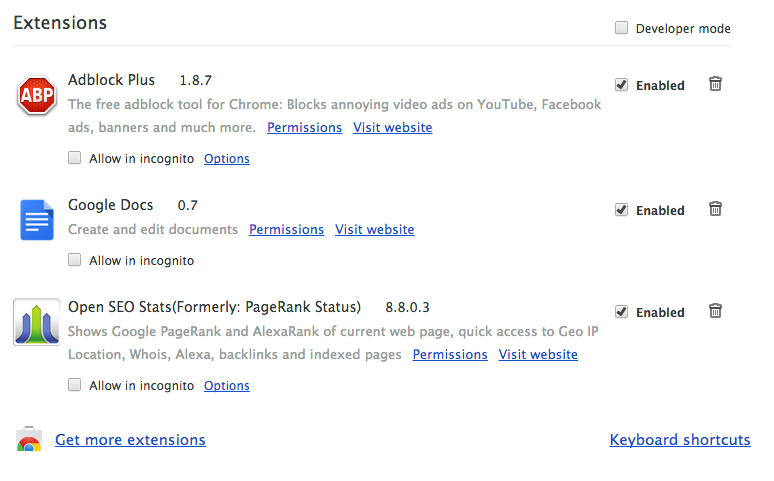Delete Google Docs using trash icon
The image size is (774, 481).
coord(715,209)
